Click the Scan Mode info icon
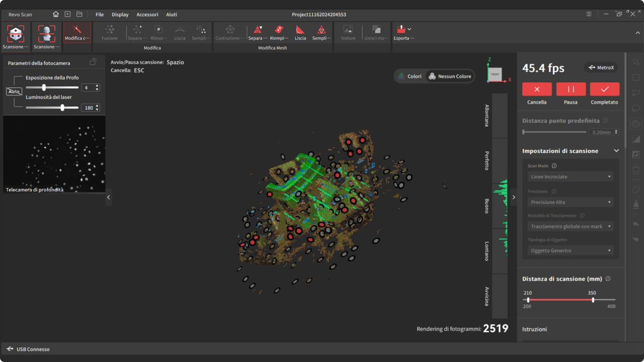644x362 pixels. [554, 166]
